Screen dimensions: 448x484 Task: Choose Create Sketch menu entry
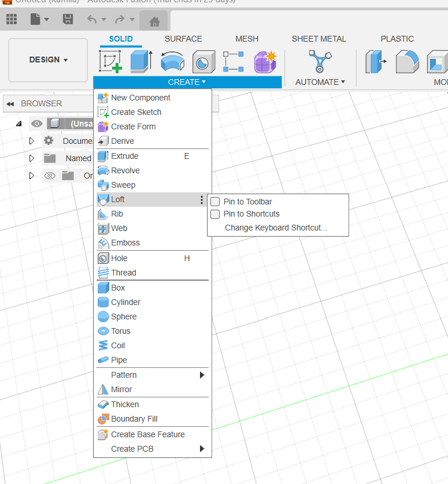(153, 113)
